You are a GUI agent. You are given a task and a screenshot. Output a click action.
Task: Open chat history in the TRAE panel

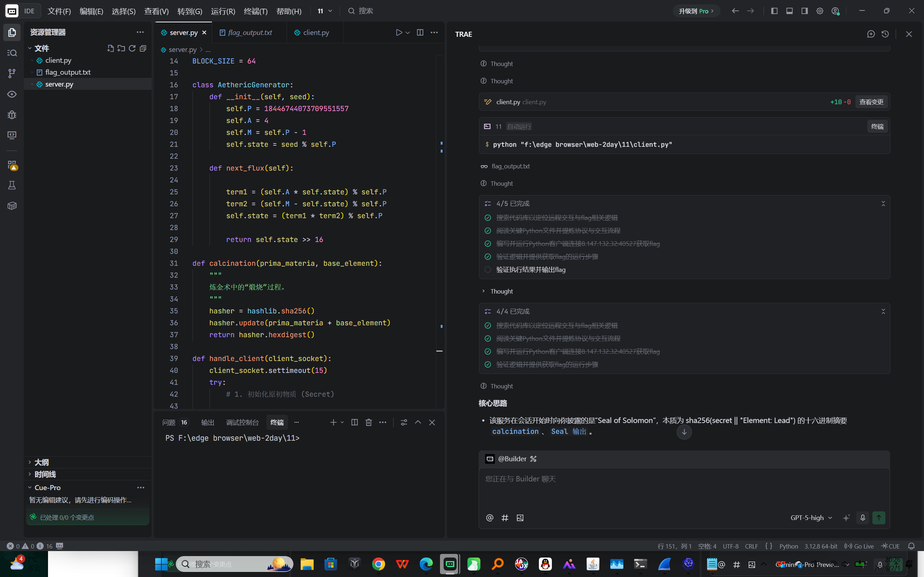point(885,34)
